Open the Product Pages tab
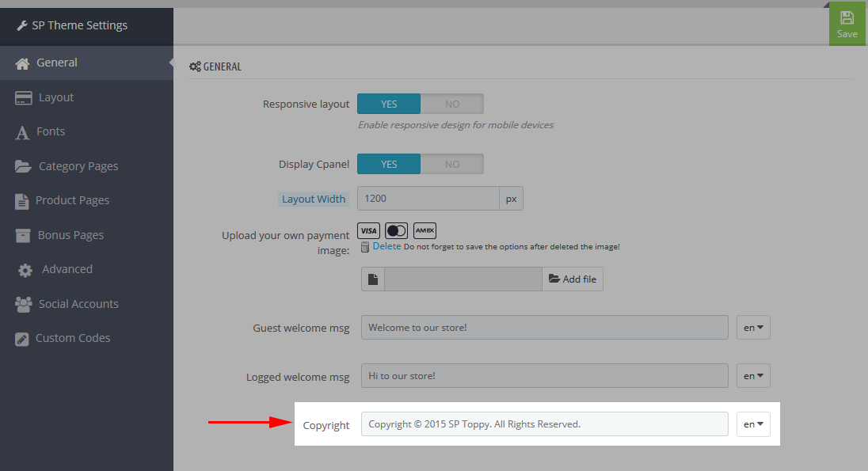Screen dimensions: 868x471 click(x=86, y=200)
